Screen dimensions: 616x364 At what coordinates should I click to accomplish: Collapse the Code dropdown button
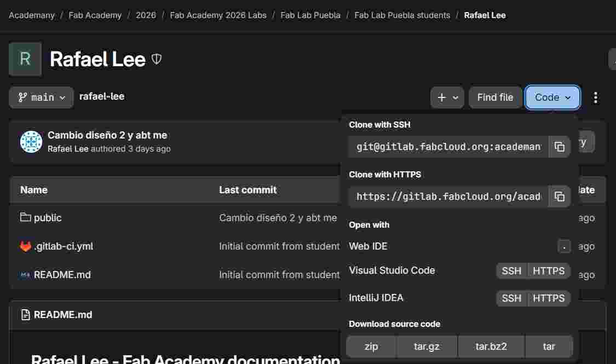(552, 97)
